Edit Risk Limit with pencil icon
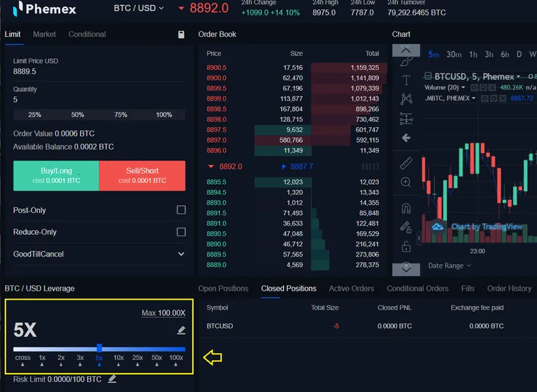The image size is (537, 392). 112,379
